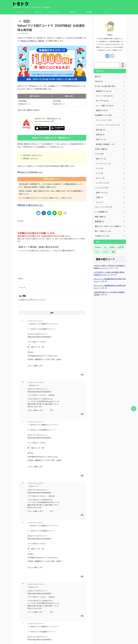Open the TikTokライト招待コード掲示板 recent link
The height and width of the screenshot is (644, 138).
[109, 267]
